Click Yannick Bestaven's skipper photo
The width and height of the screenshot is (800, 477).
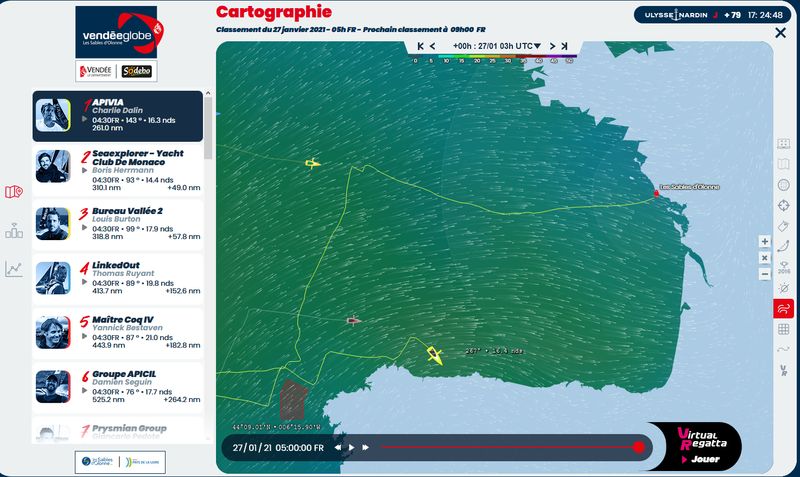(x=53, y=333)
